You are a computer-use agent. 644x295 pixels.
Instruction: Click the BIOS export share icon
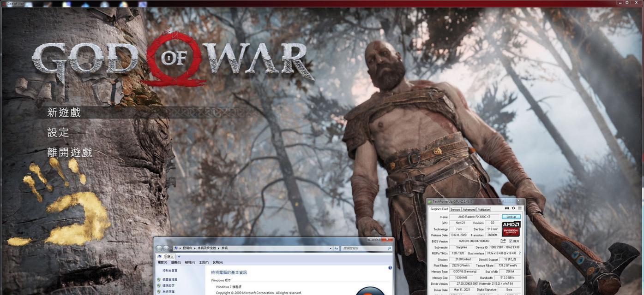point(503,241)
